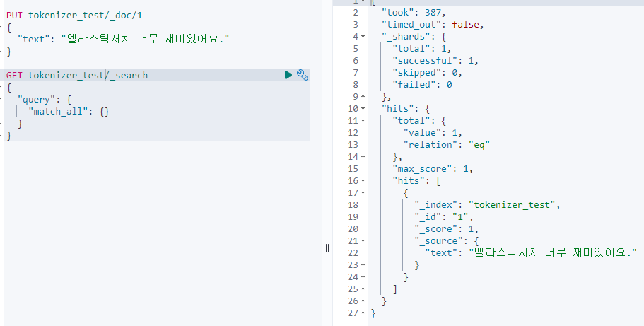Click the "relation": "eq" line
644x326 pixels.
point(447,145)
